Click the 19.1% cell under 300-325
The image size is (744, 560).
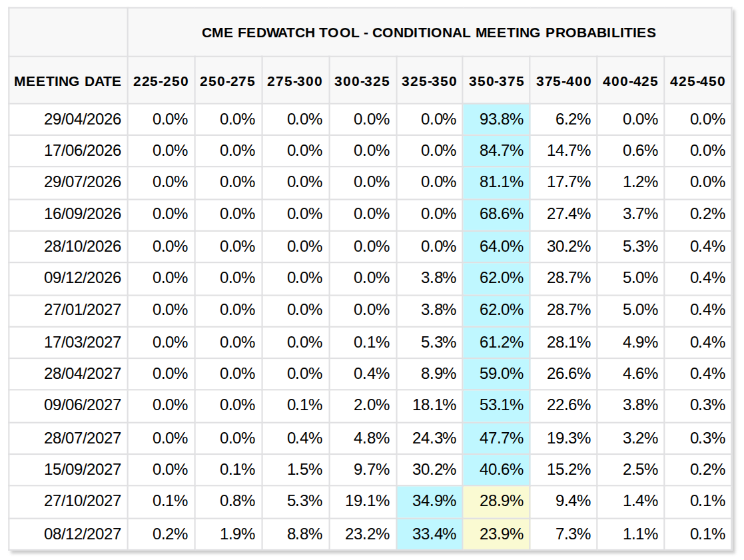tap(367, 501)
